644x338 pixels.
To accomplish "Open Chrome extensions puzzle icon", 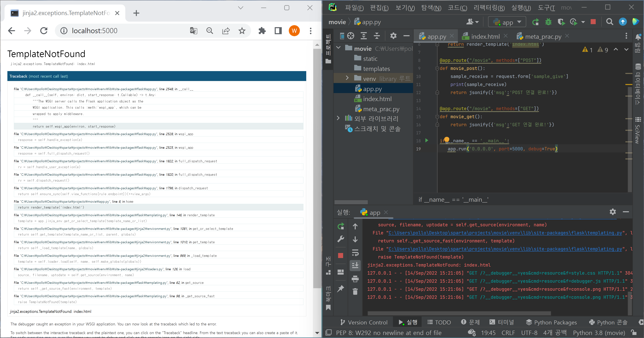I will (x=262, y=31).
